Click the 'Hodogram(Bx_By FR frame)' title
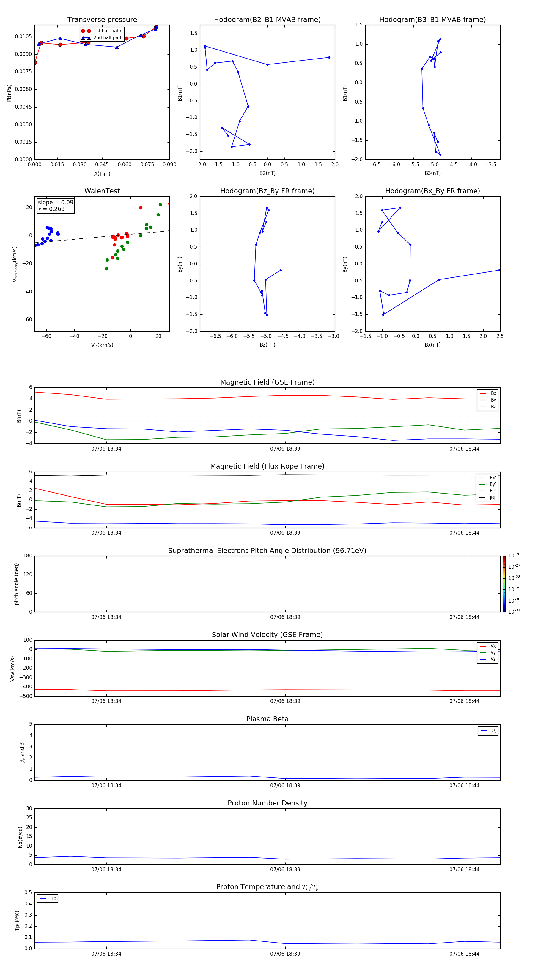Viewport: 535px width, 980px height. (x=432, y=191)
